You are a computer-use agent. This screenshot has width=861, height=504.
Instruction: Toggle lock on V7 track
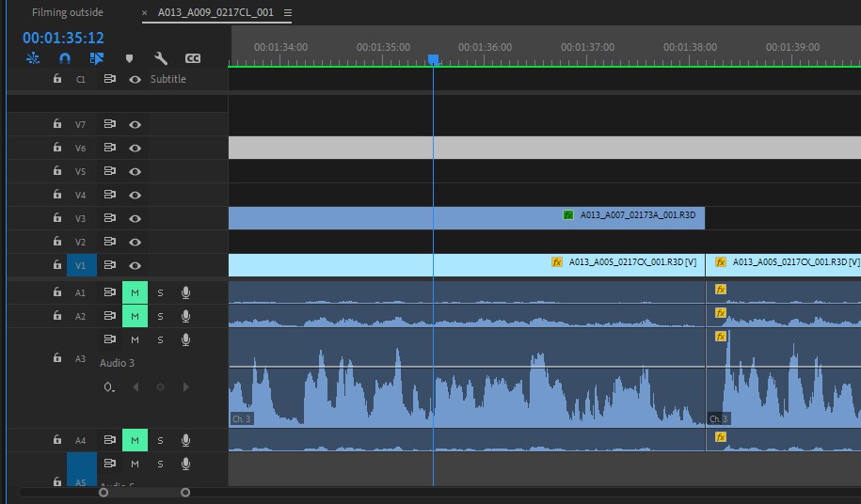click(57, 124)
